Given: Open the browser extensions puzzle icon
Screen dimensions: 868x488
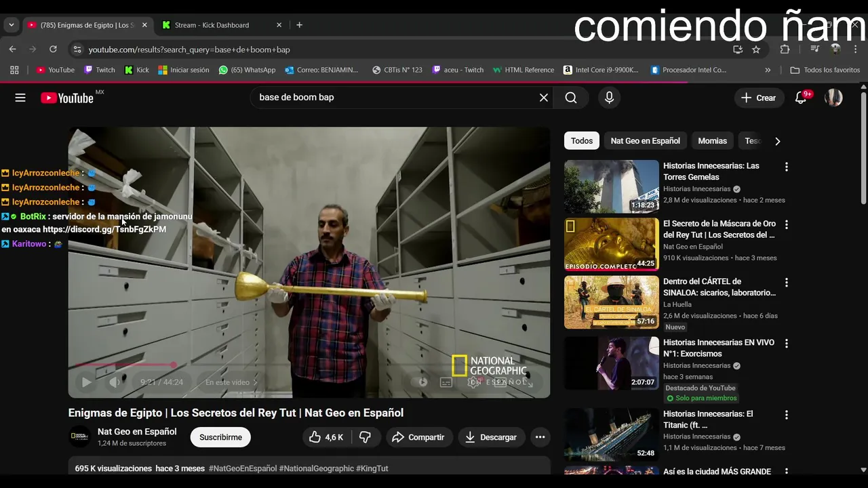Looking at the screenshot, I should [x=785, y=49].
